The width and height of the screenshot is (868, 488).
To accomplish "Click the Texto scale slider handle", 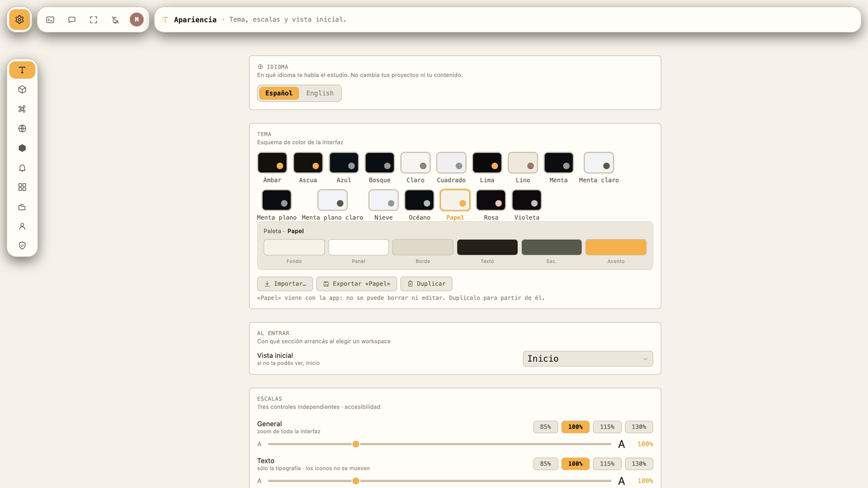I will [x=356, y=481].
